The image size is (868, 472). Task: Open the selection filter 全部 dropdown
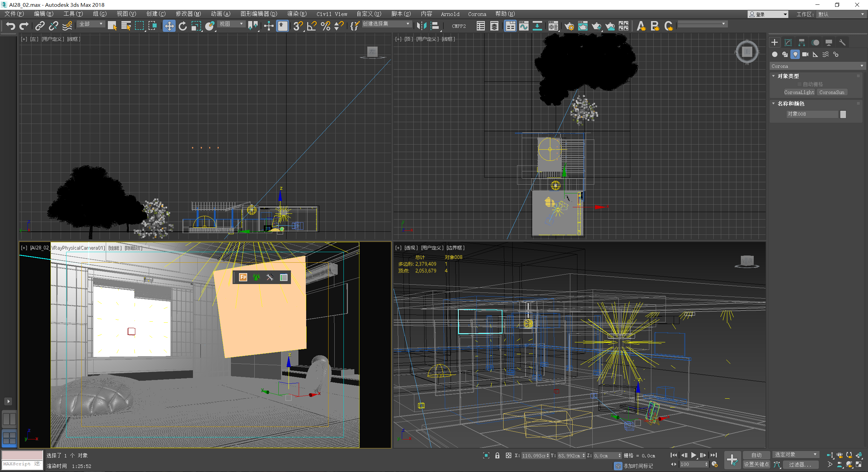(91, 24)
